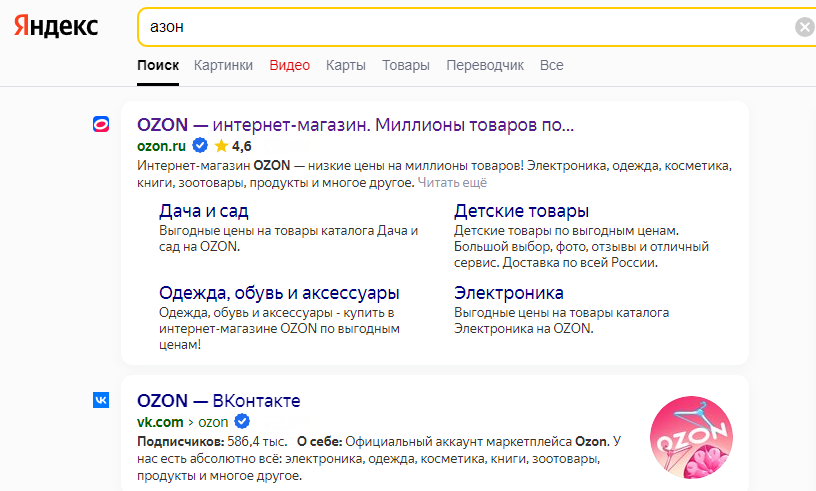Open the Одежда, обувь и аксессуары sitelink
816x491 pixels.
point(279,293)
